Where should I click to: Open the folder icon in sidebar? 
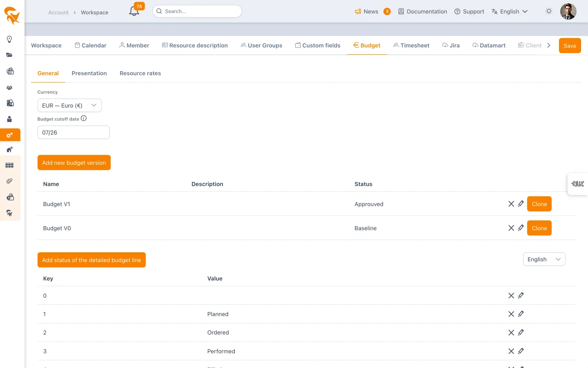click(9, 55)
